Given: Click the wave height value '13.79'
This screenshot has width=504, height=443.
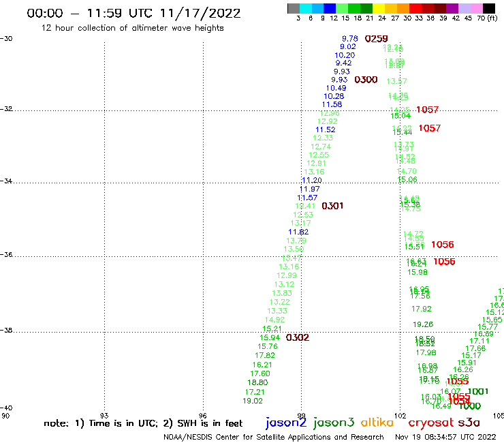Looking at the screenshot, I should click(x=296, y=241).
